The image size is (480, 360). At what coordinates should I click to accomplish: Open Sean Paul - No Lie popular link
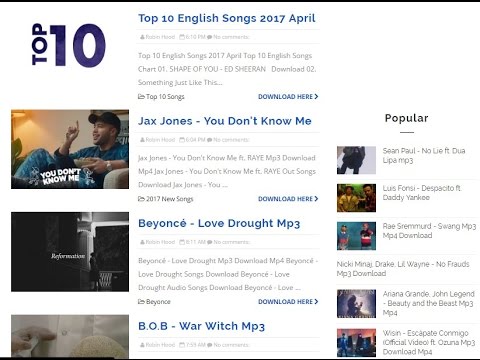(x=424, y=155)
